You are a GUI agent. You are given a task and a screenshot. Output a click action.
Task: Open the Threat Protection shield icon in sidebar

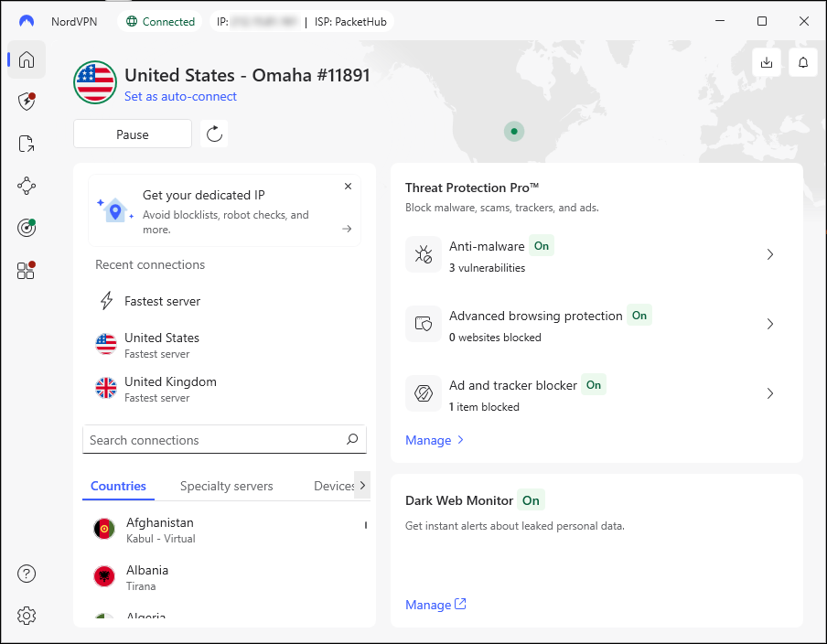27,101
